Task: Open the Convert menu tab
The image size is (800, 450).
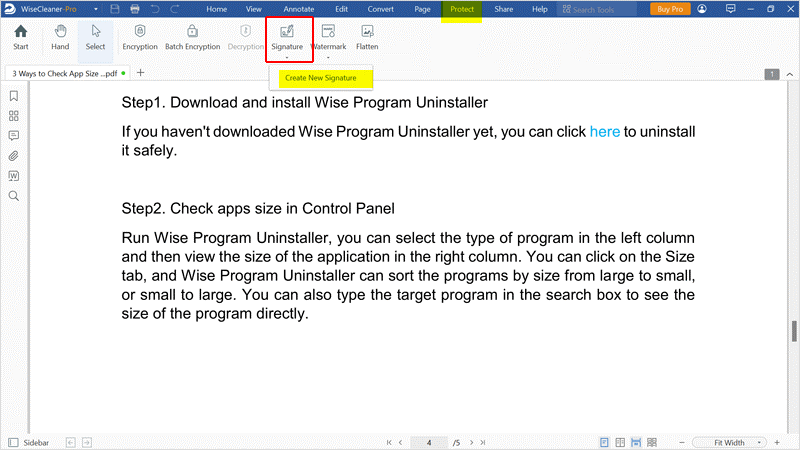Action: coord(381,9)
